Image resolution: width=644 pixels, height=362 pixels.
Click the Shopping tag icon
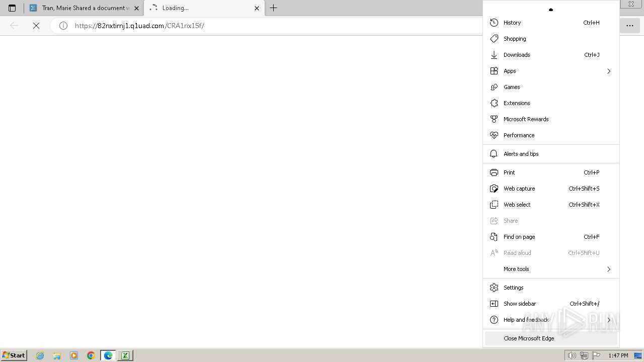[x=494, y=39]
